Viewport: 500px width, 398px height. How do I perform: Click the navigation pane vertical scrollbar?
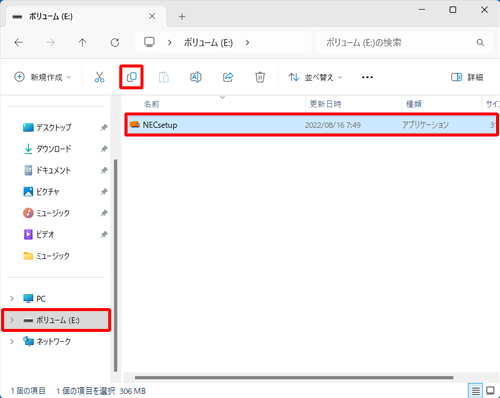tap(115, 265)
